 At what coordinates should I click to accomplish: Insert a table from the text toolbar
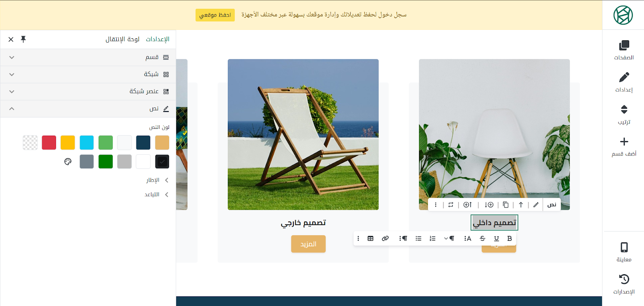click(371, 238)
